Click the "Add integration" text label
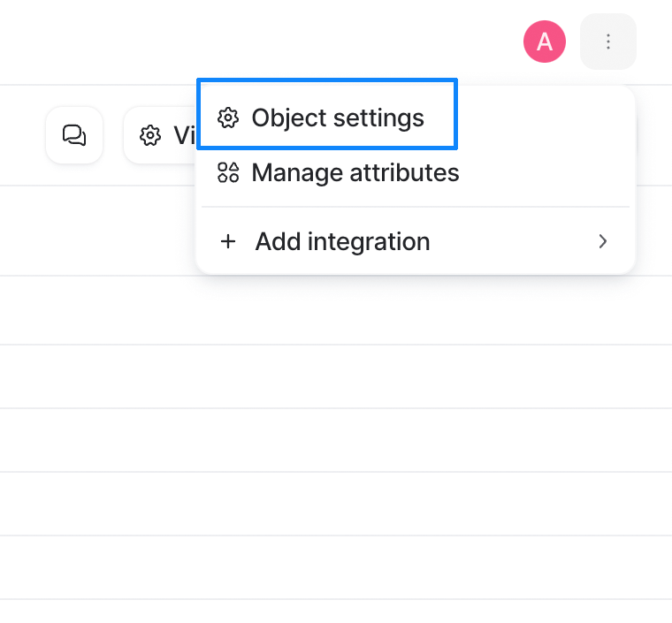 pos(342,241)
